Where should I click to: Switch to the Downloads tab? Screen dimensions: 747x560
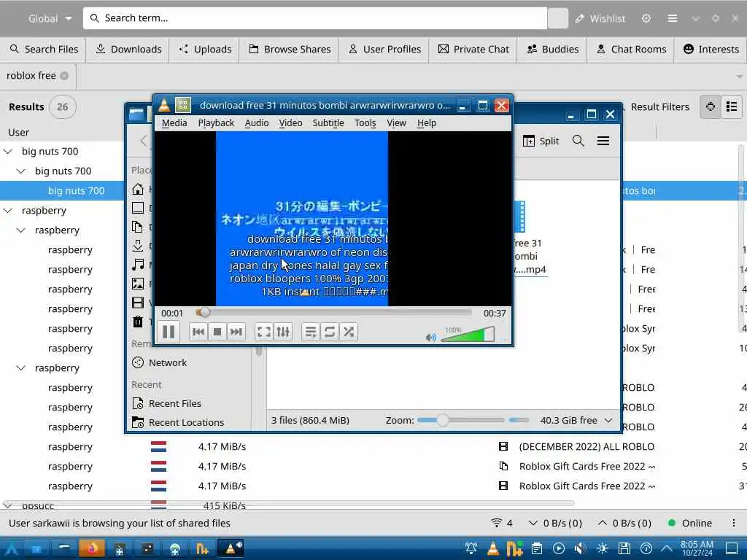[x=128, y=49]
